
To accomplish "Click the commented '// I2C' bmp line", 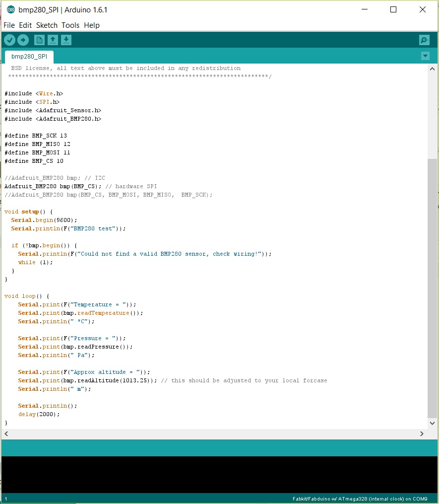I will coord(55,178).
